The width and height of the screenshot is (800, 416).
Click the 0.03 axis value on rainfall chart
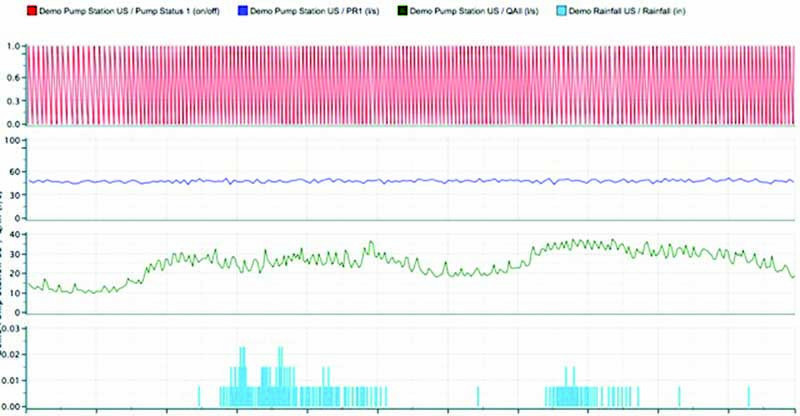11,329
